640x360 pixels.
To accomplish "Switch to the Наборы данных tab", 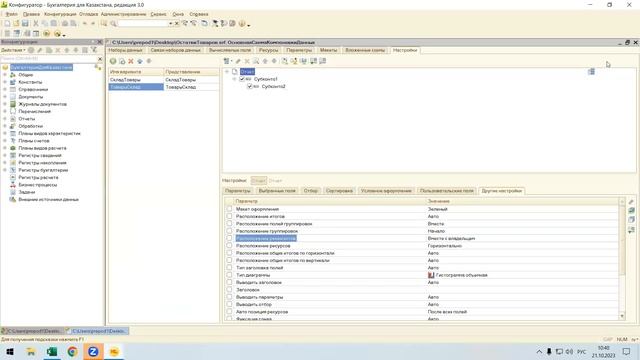I will click(x=126, y=50).
